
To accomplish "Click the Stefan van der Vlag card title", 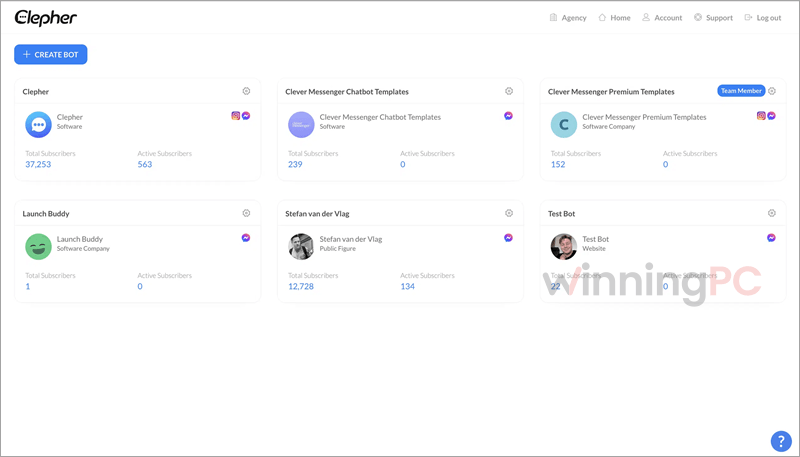I will (317, 214).
